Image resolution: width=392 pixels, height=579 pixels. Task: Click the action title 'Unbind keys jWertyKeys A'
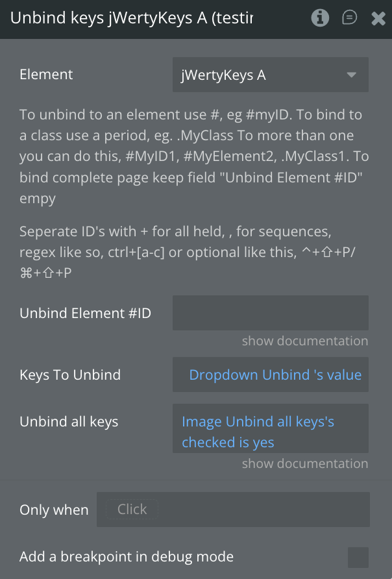pos(131,18)
